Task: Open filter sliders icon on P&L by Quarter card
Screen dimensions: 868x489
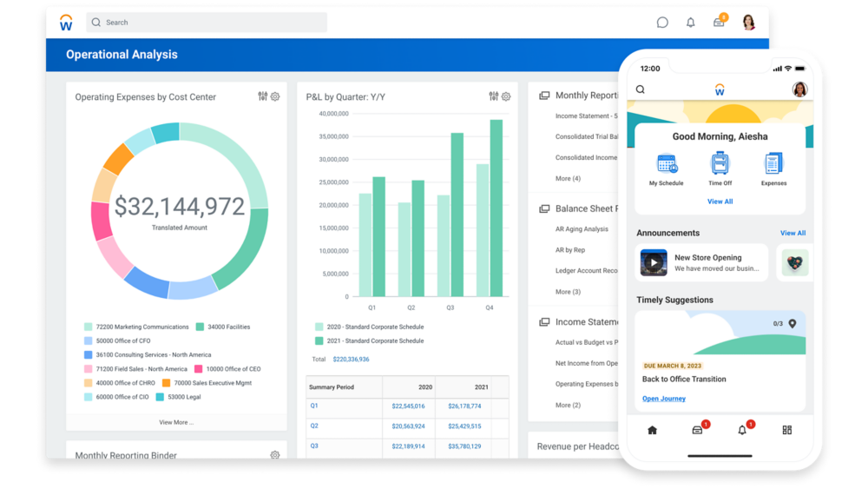Action: pyautogui.click(x=493, y=96)
